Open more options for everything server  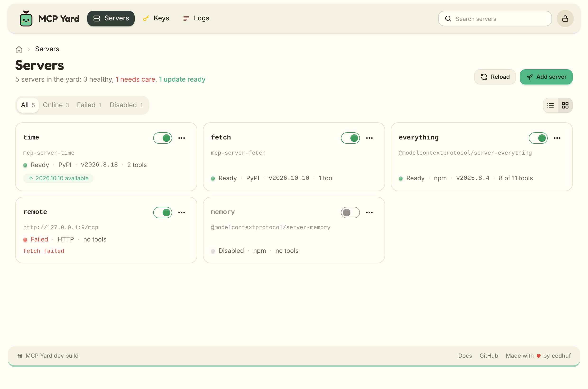(557, 138)
